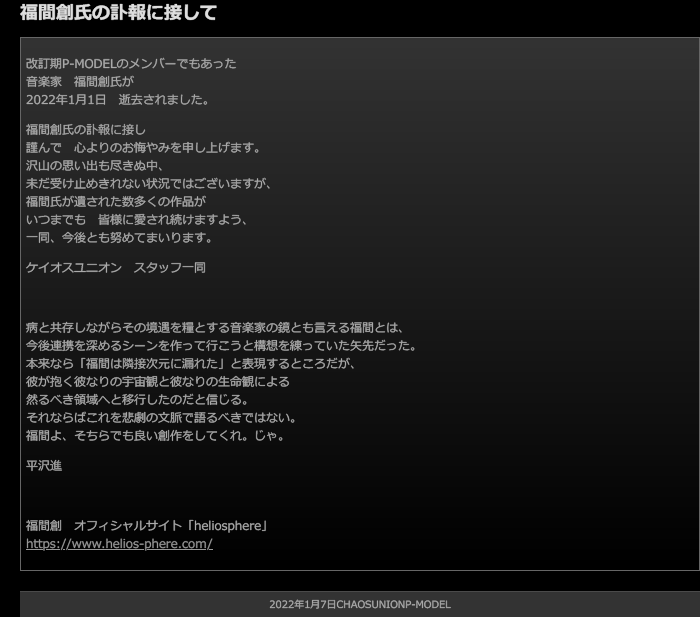The height and width of the screenshot is (617, 700).
Task: Click the line starting 今後連携を深めるシーン
Action: (x=221, y=346)
